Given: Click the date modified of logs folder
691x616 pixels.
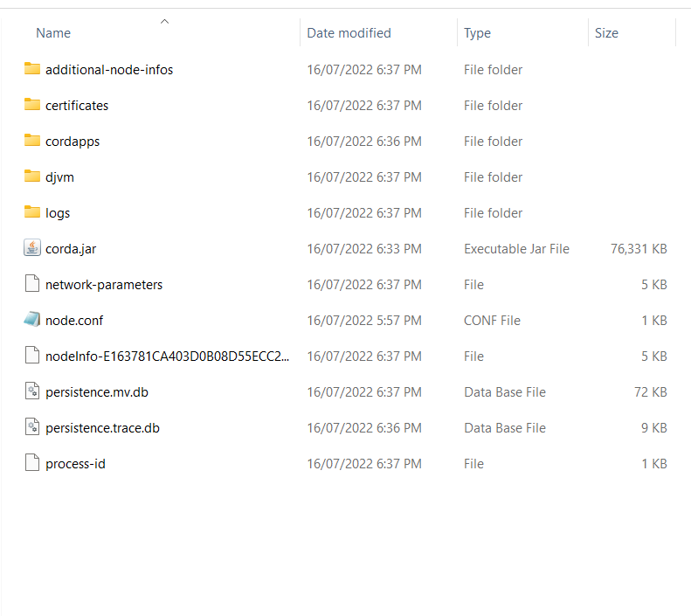Looking at the screenshot, I should (364, 213).
